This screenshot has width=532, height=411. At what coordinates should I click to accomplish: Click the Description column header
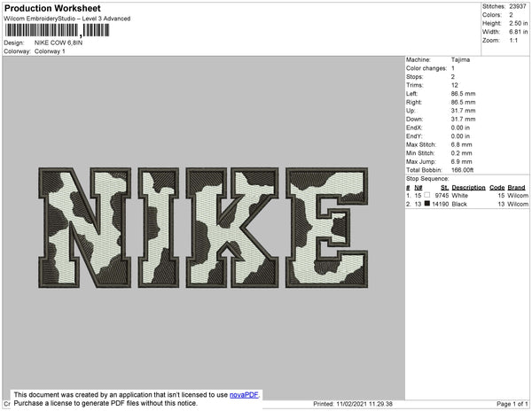coord(467,188)
